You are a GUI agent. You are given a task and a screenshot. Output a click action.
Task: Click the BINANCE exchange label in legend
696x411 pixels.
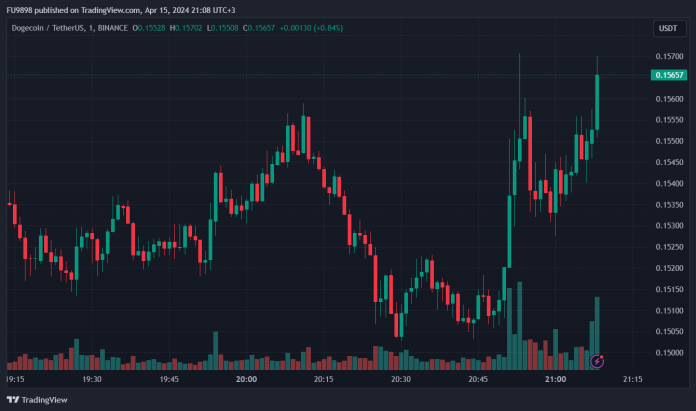111,28
